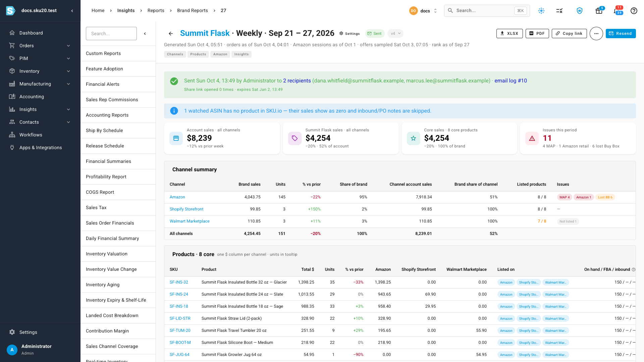This screenshot has width=644, height=362.
Task: Click the info icon next to On hand column
Action: point(633,269)
